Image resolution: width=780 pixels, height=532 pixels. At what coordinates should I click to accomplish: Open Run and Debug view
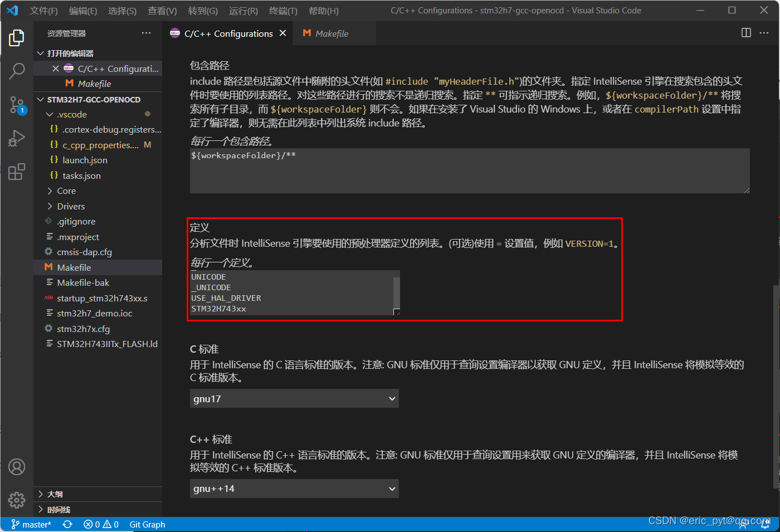pyautogui.click(x=17, y=138)
